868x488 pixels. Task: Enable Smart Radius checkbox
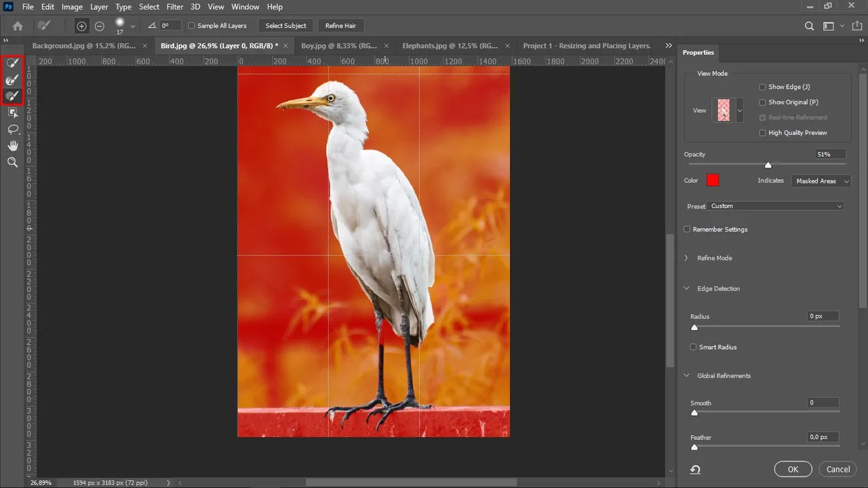point(693,347)
